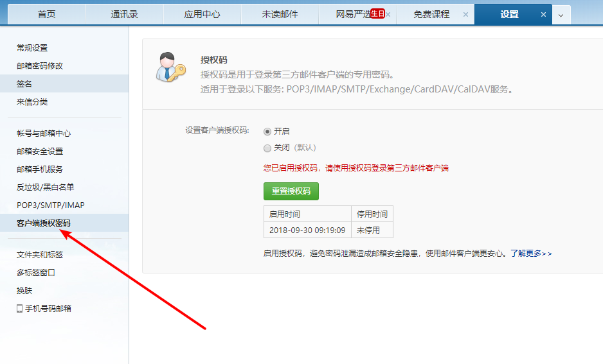Close the 设置 tab

pos(543,14)
